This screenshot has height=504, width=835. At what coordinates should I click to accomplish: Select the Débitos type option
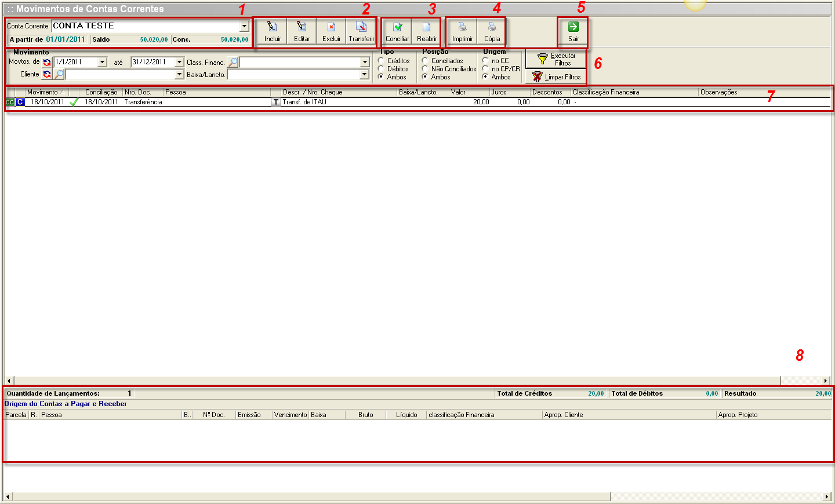pyautogui.click(x=381, y=69)
